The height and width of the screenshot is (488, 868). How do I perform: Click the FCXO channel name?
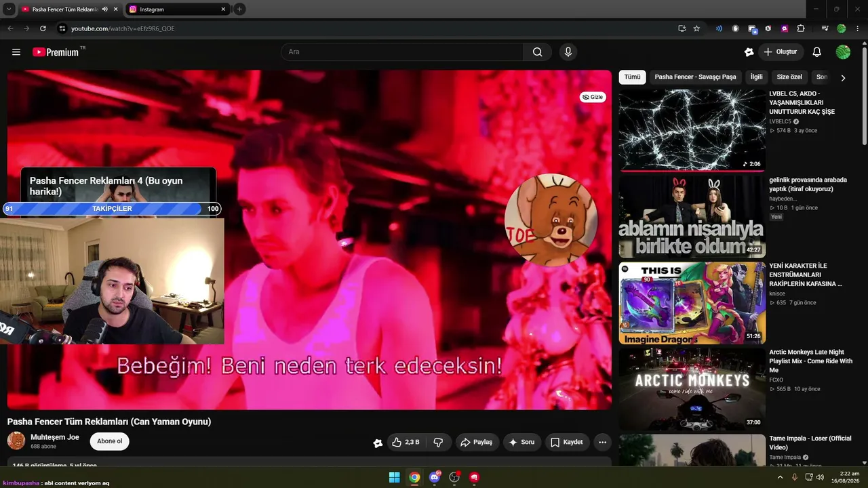(776, 380)
